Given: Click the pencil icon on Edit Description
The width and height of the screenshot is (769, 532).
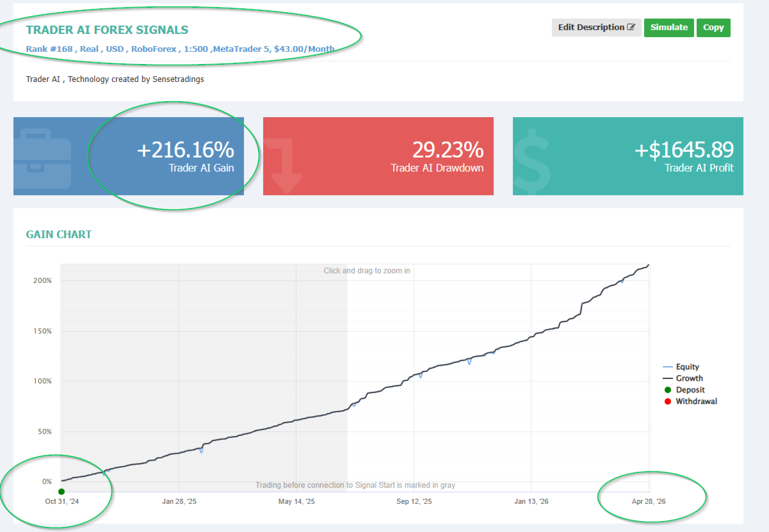Looking at the screenshot, I should pyautogui.click(x=631, y=28).
